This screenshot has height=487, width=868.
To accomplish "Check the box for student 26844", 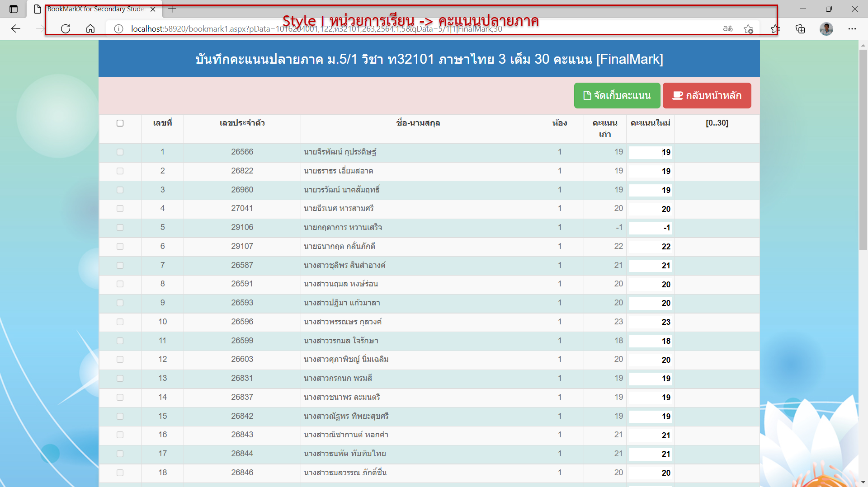I will point(120,454).
